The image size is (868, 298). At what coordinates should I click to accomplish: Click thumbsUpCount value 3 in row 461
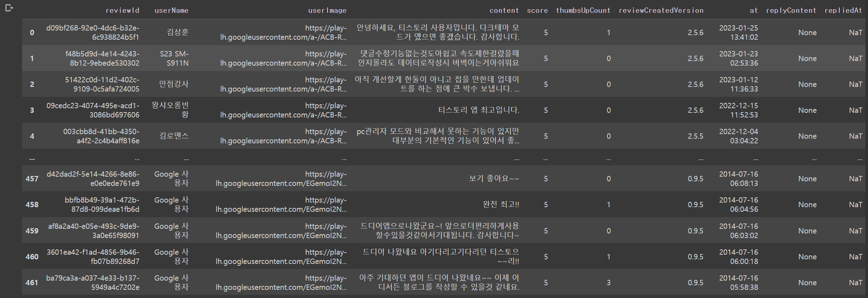(x=609, y=282)
